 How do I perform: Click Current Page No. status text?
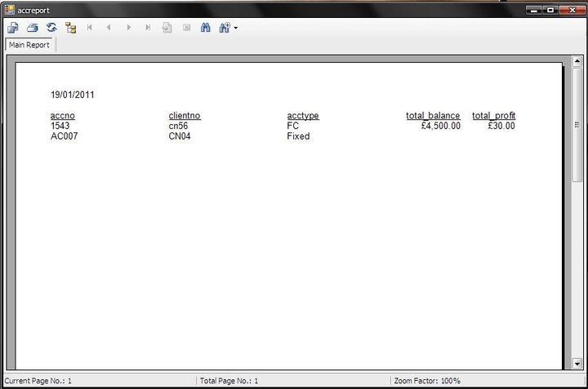(x=38, y=381)
